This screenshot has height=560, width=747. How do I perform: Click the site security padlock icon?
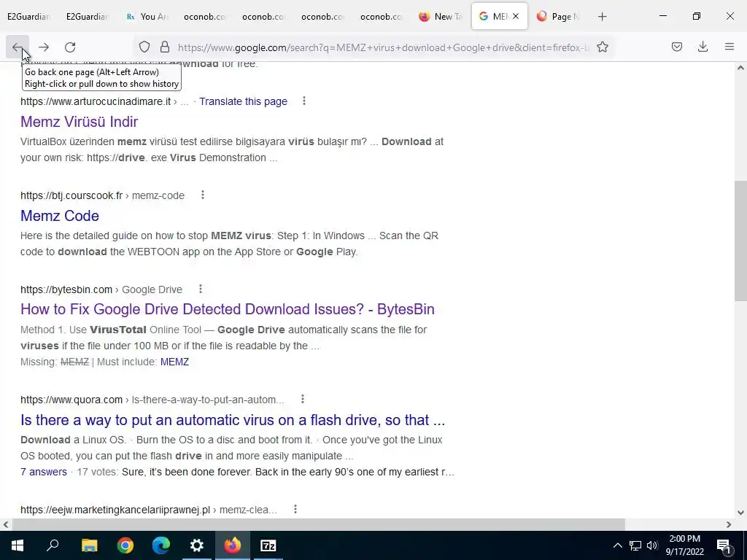[165, 47]
